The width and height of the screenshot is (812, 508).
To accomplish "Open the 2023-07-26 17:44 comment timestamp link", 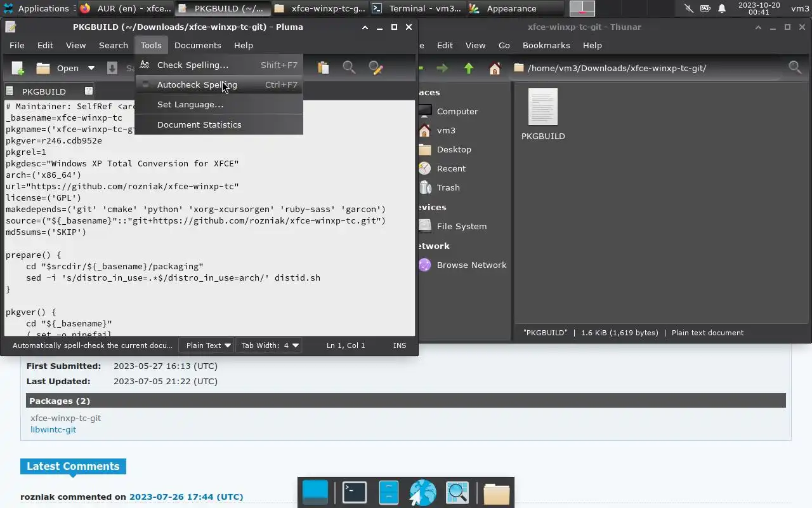I will pos(186,497).
